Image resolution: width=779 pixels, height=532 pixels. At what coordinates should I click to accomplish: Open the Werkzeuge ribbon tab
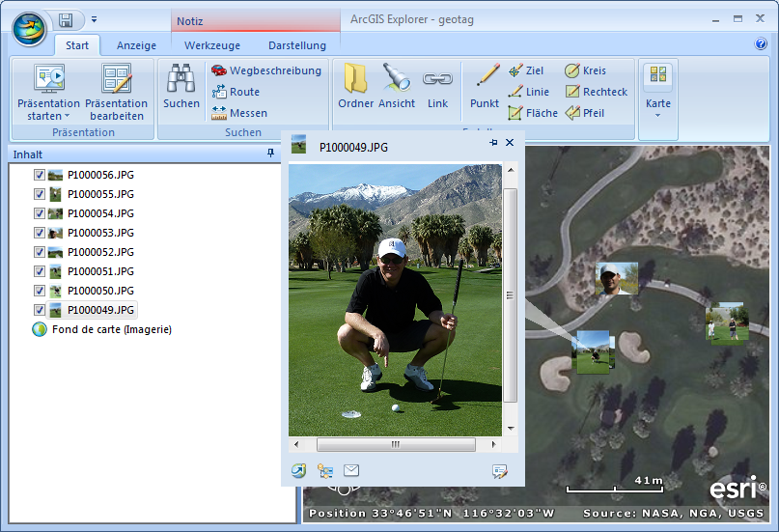tap(211, 45)
